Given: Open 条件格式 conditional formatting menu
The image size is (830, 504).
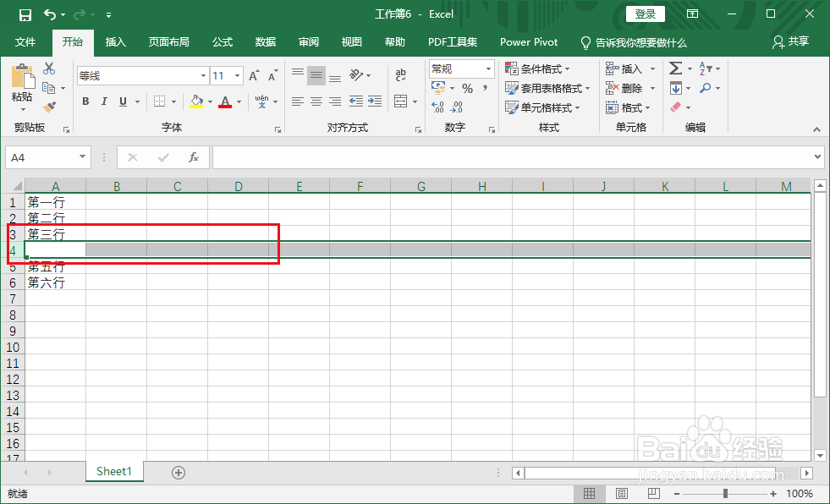Looking at the screenshot, I should click(x=537, y=68).
